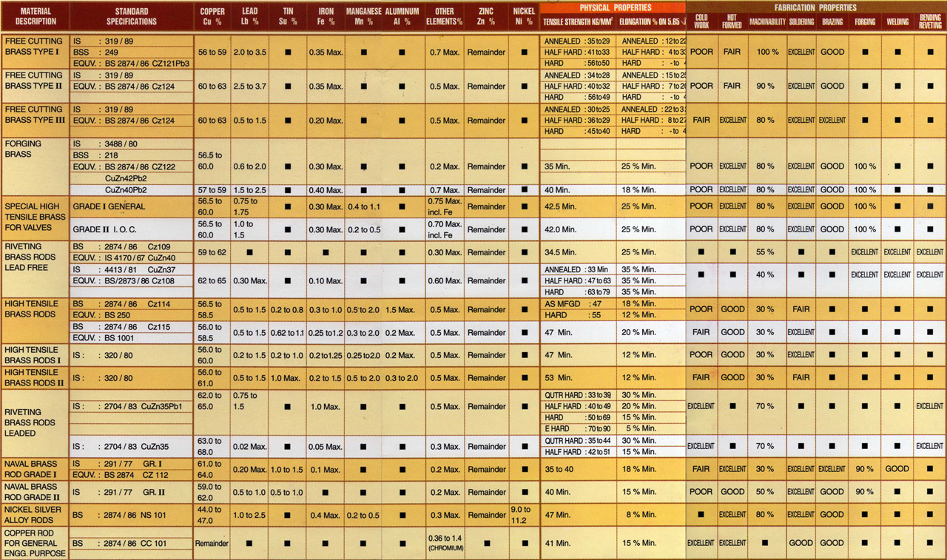Select the 'NICKEL Ni %' header
Image resolution: width=947 pixels, height=560 pixels.
[525, 16]
